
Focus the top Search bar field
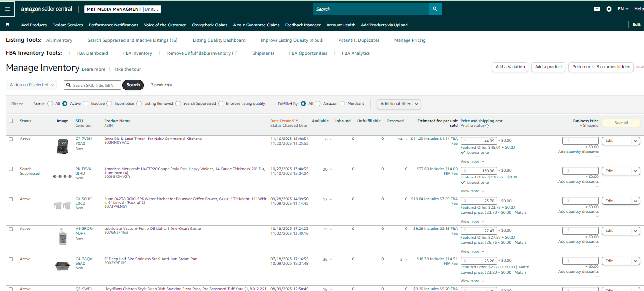(x=371, y=9)
